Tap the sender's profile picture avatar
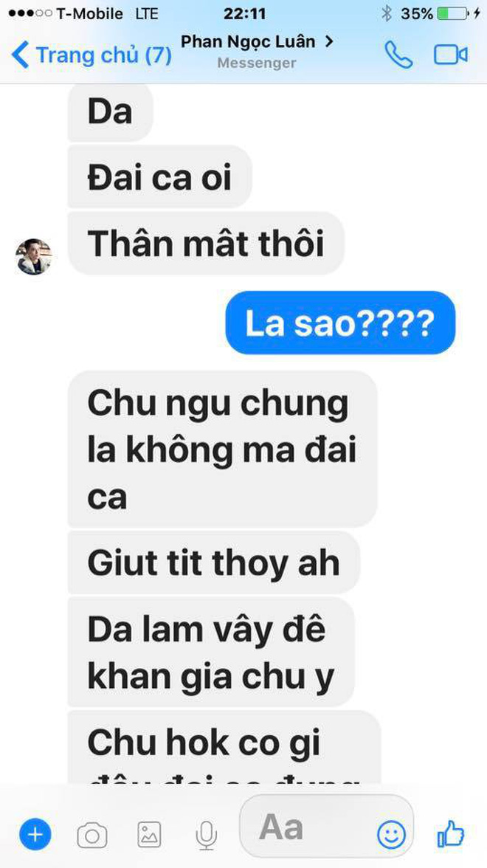Viewport: 487px width, 868px height. (x=33, y=257)
